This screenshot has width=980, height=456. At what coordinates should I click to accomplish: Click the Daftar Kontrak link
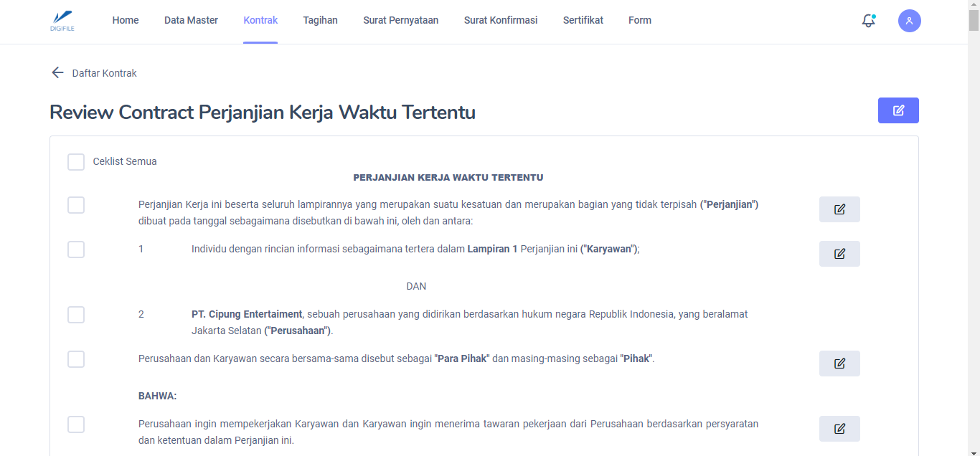click(104, 73)
